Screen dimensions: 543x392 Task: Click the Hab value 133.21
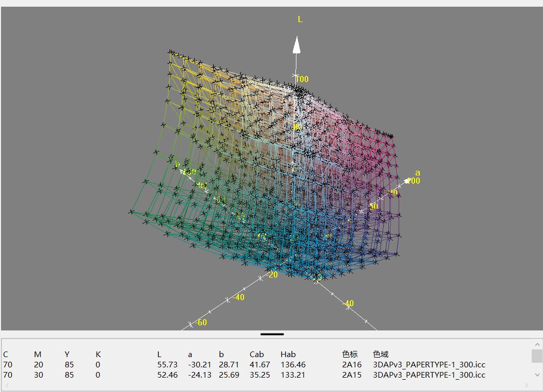tap(293, 375)
